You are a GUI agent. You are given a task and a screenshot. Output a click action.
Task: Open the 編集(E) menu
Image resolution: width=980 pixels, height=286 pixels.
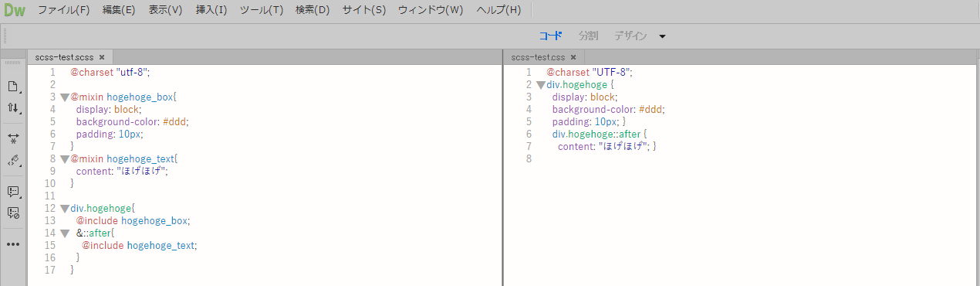[119, 11]
